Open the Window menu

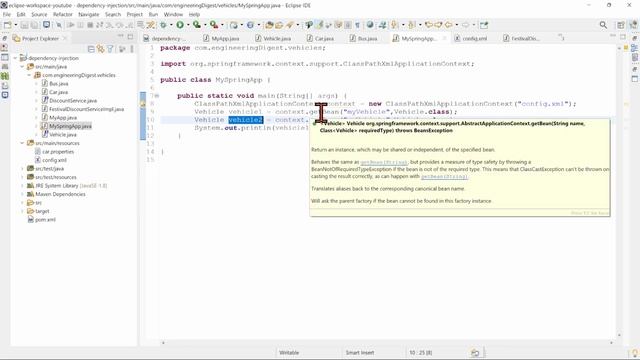pyautogui.click(x=173, y=14)
